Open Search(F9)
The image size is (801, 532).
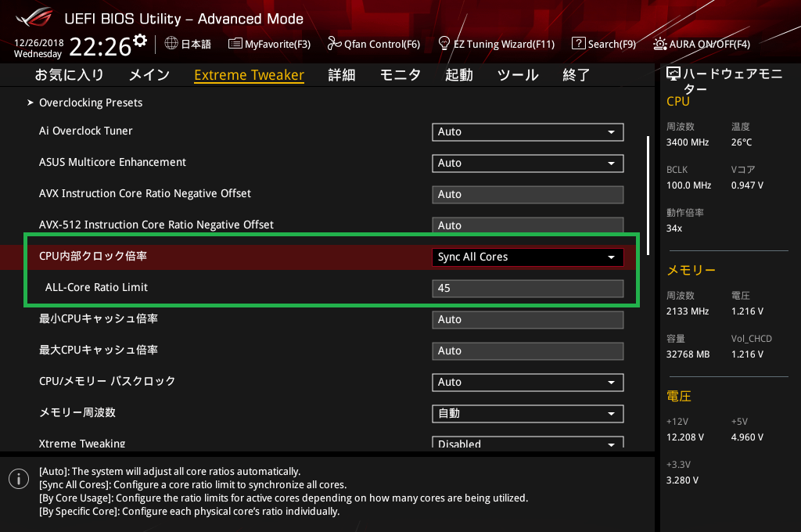click(x=604, y=44)
